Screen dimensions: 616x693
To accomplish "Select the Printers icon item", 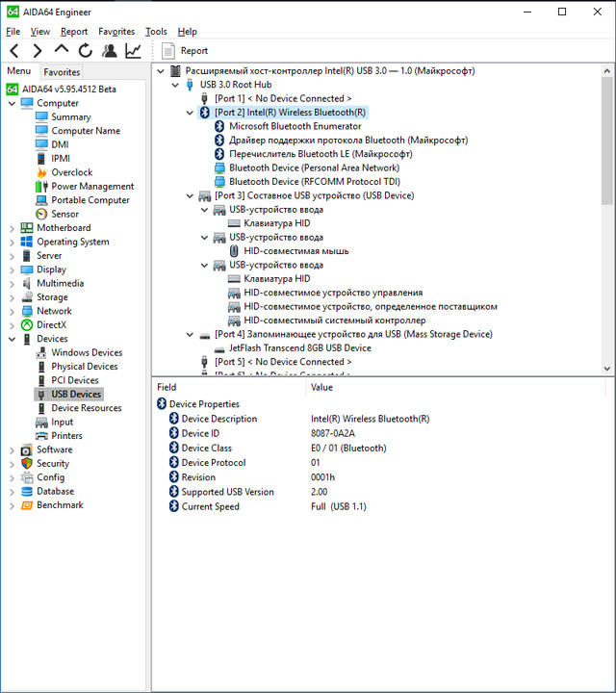I will point(41,436).
